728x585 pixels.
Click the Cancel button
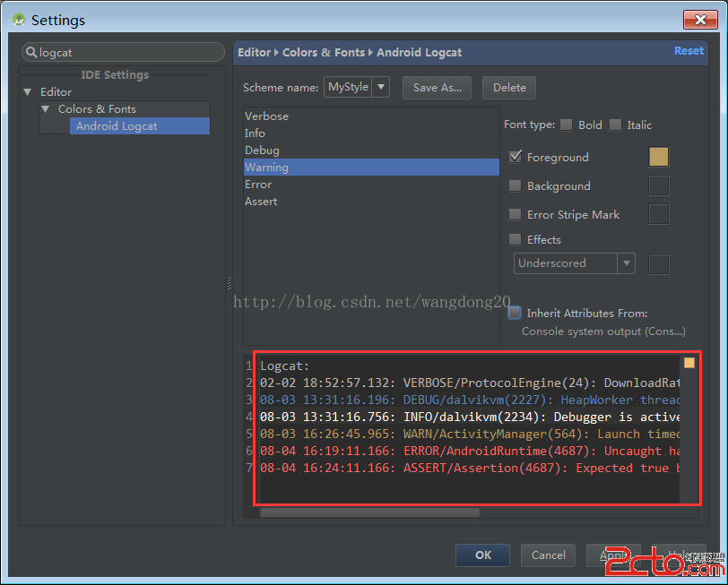pos(548,555)
